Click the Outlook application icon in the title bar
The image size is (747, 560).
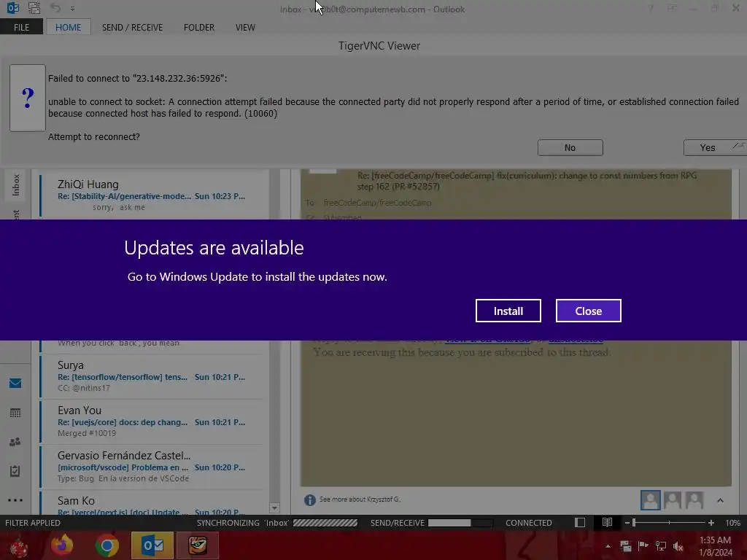(x=13, y=7)
